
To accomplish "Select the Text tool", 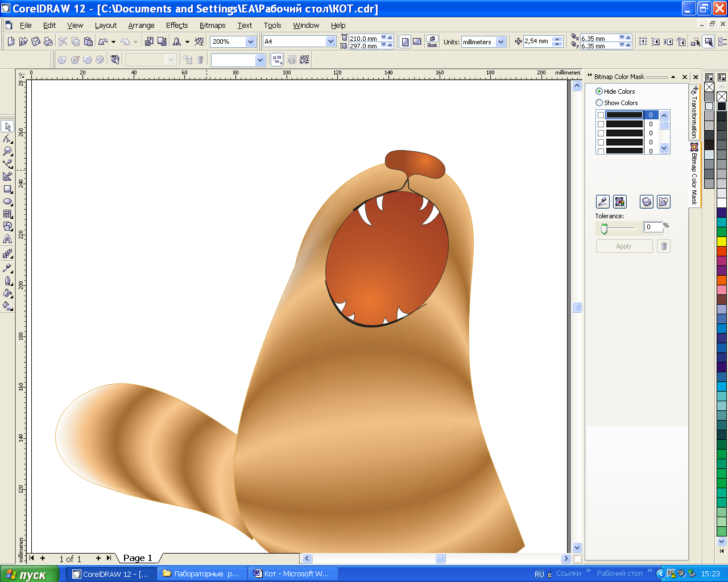I will [x=7, y=239].
